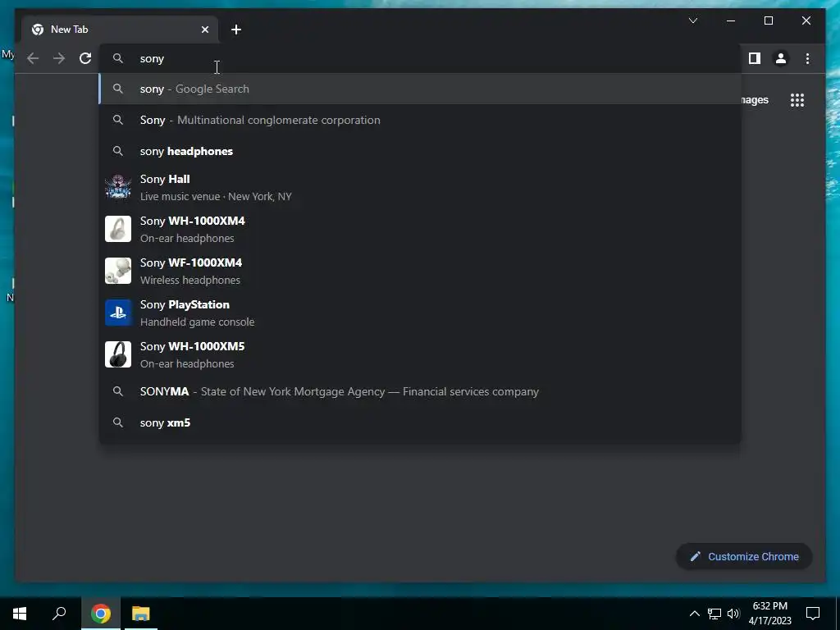Choose the sony - Google Search suggestion
The image size is (840, 630).
pyautogui.click(x=420, y=89)
